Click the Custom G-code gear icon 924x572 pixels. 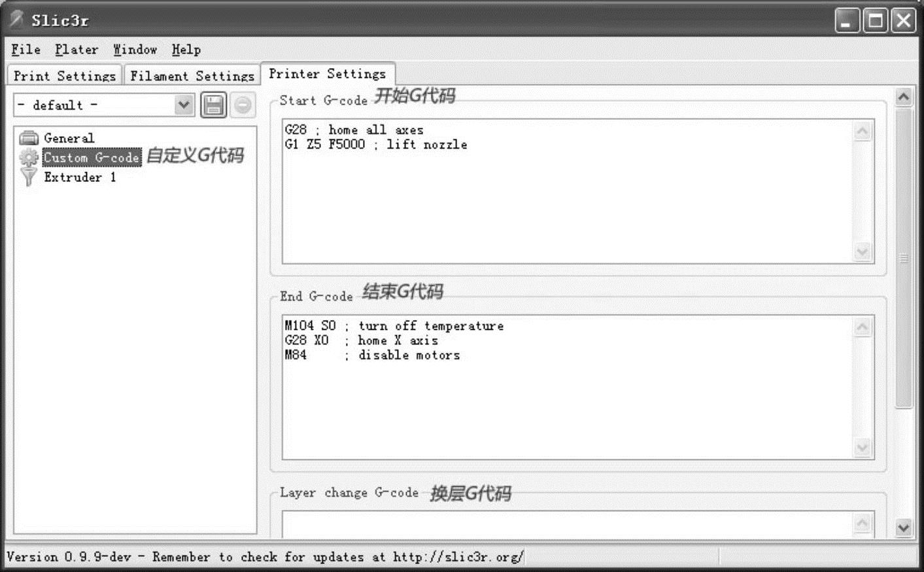coord(29,158)
